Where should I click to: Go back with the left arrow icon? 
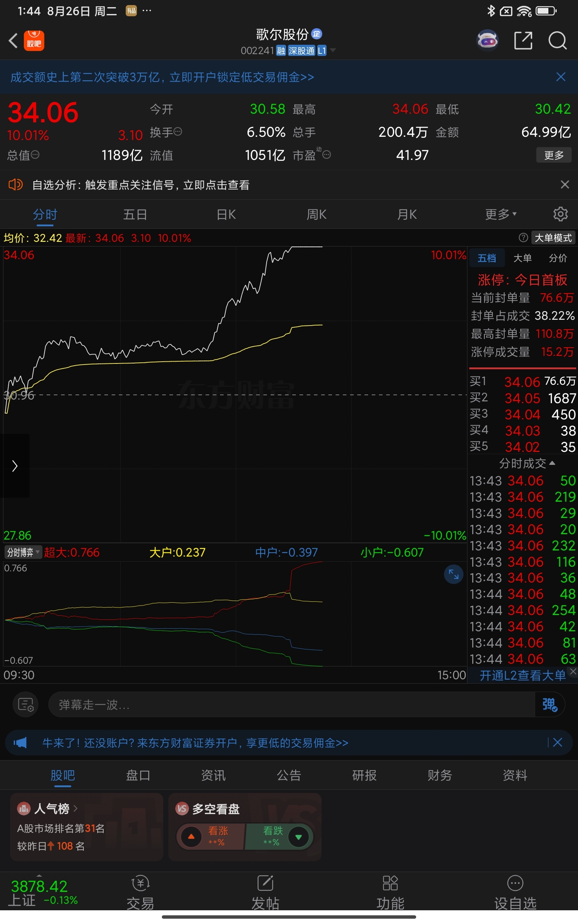[x=13, y=40]
